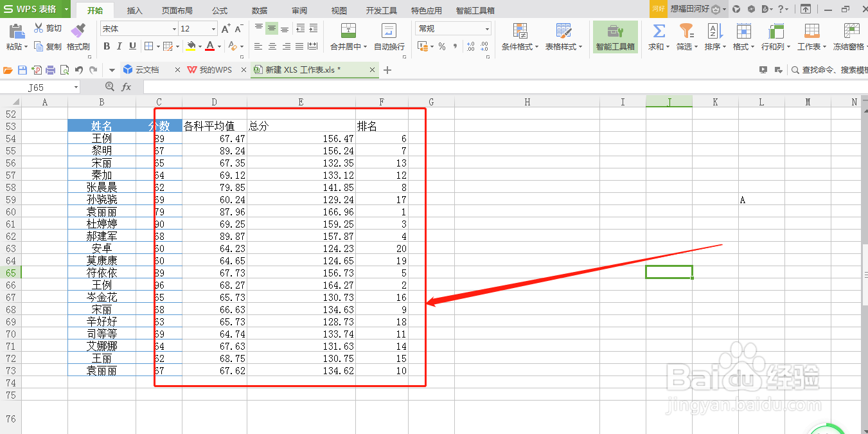Toggle middle vertical alignment
Screen dimensions: 868x434
tap(272, 28)
